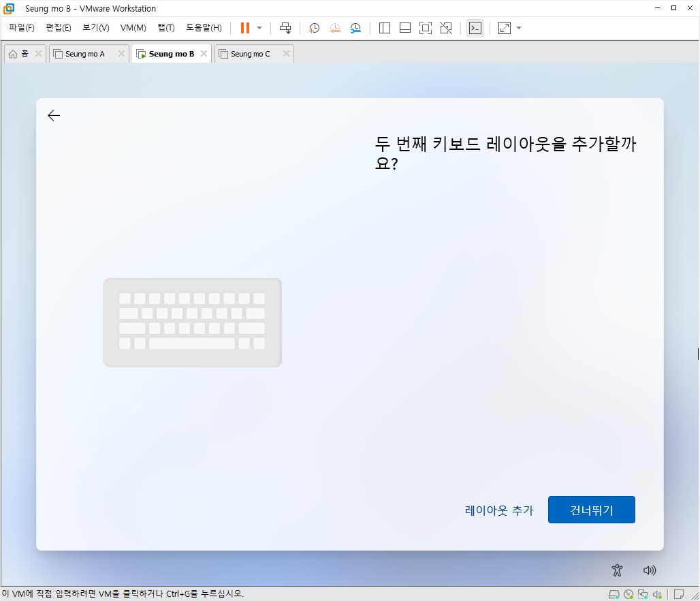Click the sound card status icon
700x601 pixels.
[x=657, y=594]
